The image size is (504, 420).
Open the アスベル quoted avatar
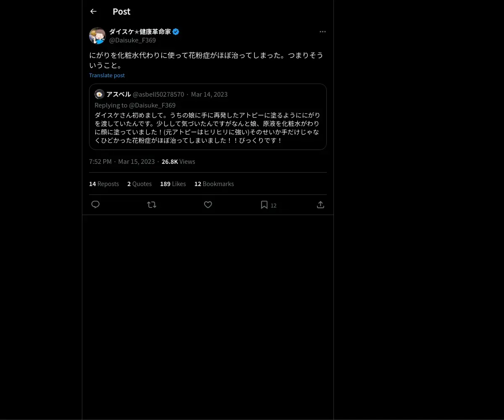[100, 94]
